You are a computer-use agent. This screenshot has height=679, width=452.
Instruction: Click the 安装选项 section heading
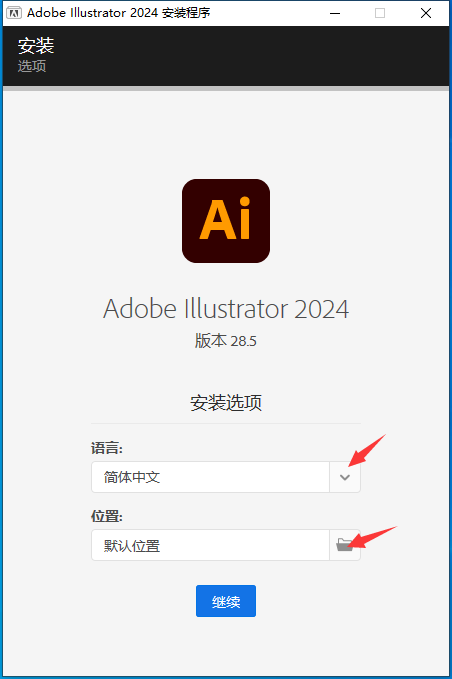click(x=226, y=402)
